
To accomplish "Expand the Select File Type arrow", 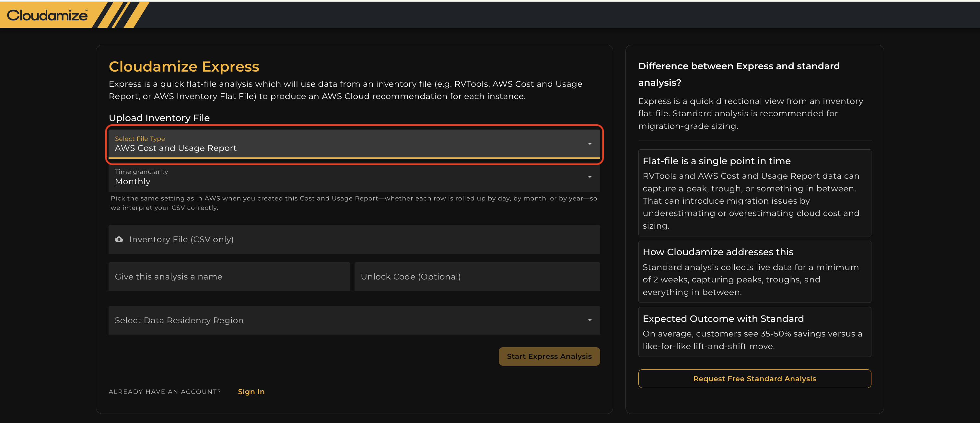I will (590, 144).
